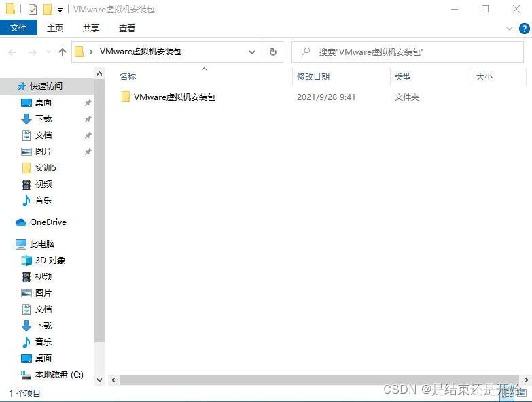Open 图片 under 此电脑
The image size is (532, 402).
[43, 293]
